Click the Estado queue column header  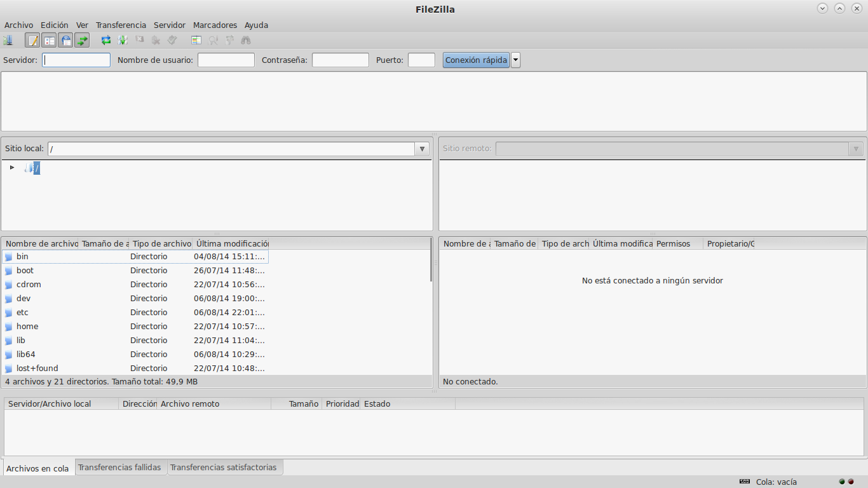pos(408,404)
